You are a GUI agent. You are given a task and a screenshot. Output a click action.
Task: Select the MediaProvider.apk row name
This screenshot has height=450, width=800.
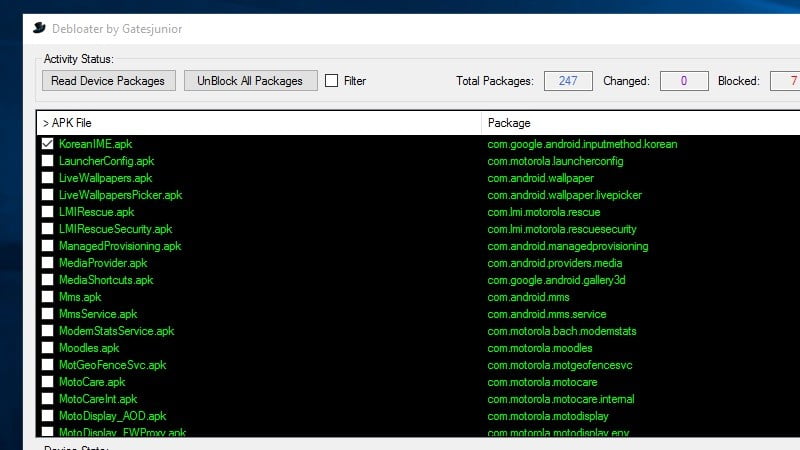pyautogui.click(x=103, y=263)
